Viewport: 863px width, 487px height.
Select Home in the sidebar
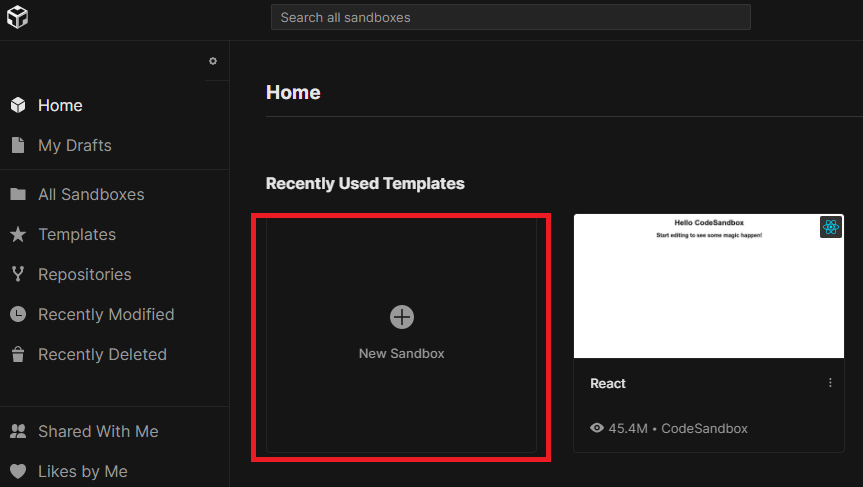[x=60, y=105]
